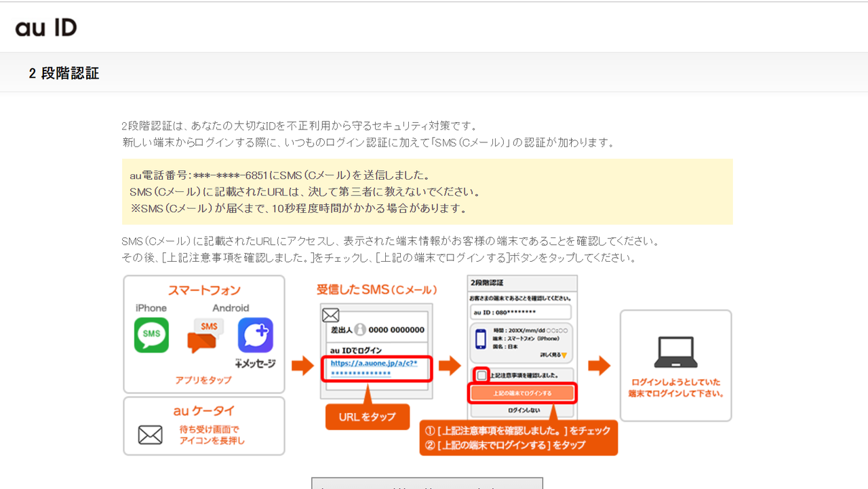The image size is (868, 489).
Task: Click the au ケータイ envelope icon
Action: pos(150,434)
